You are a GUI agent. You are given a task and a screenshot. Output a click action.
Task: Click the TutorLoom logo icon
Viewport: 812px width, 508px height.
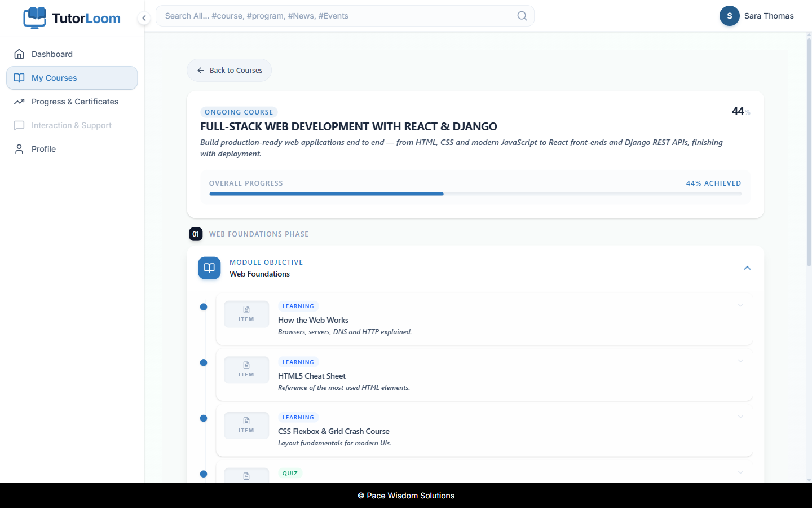click(x=34, y=17)
